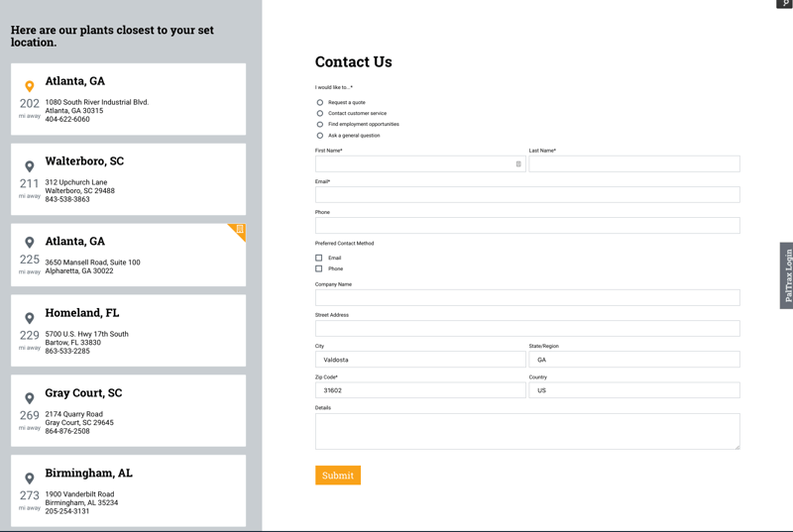The width and height of the screenshot is (793, 532).
Task: Open the Walterboro, SC plant heading
Action: pyautogui.click(x=84, y=161)
